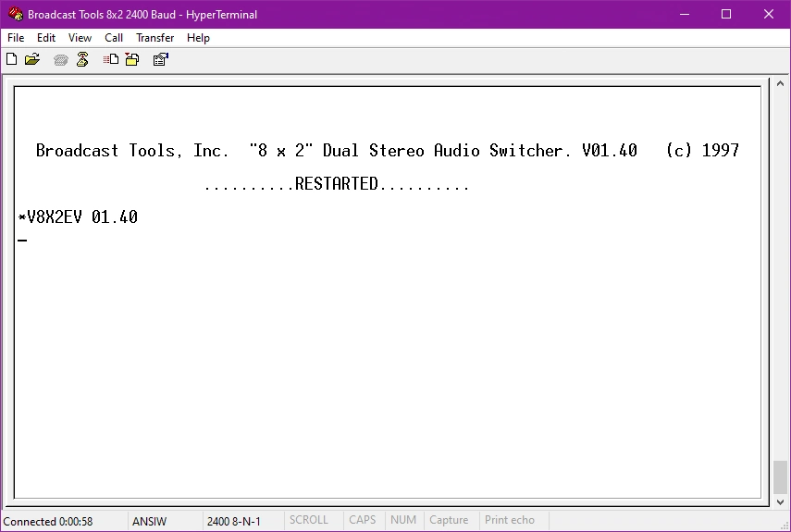
Task: Click the "(c) 1997" text in terminal
Action: (x=702, y=150)
